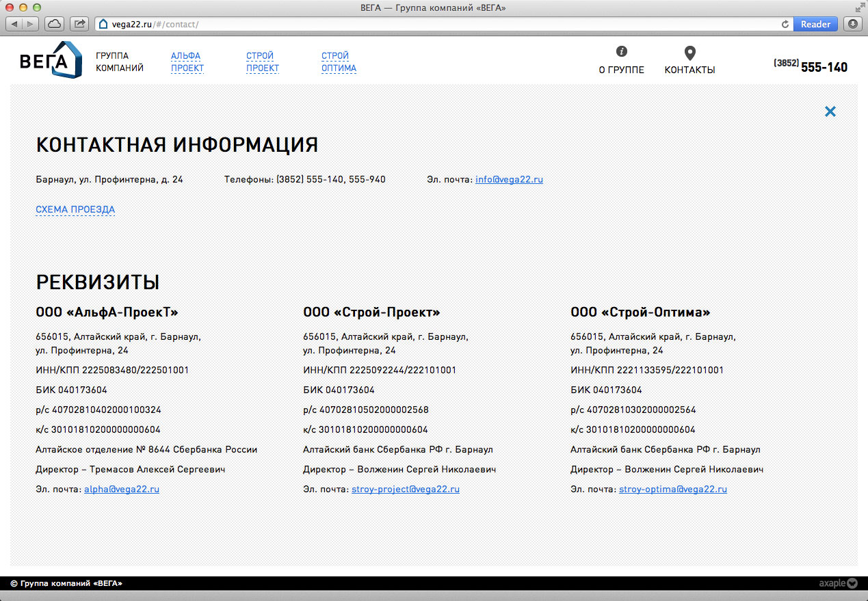Click the Reader button
This screenshot has height=601, width=868.
815,24
